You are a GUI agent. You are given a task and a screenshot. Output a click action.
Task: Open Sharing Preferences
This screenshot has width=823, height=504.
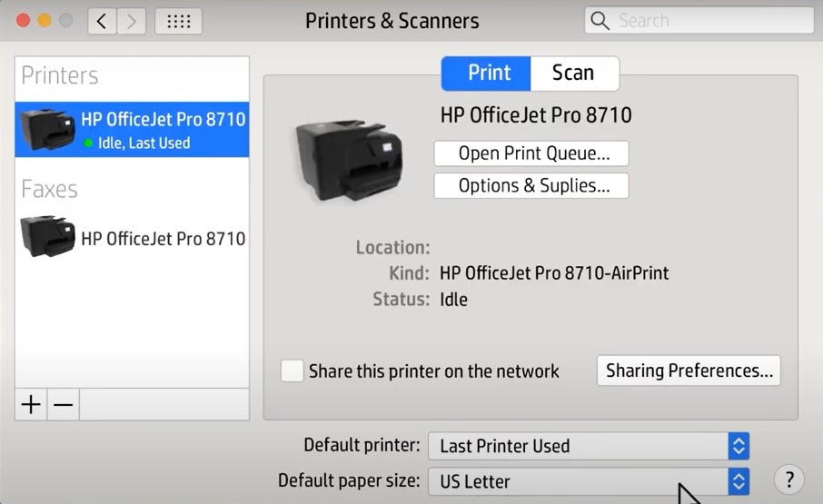click(689, 371)
